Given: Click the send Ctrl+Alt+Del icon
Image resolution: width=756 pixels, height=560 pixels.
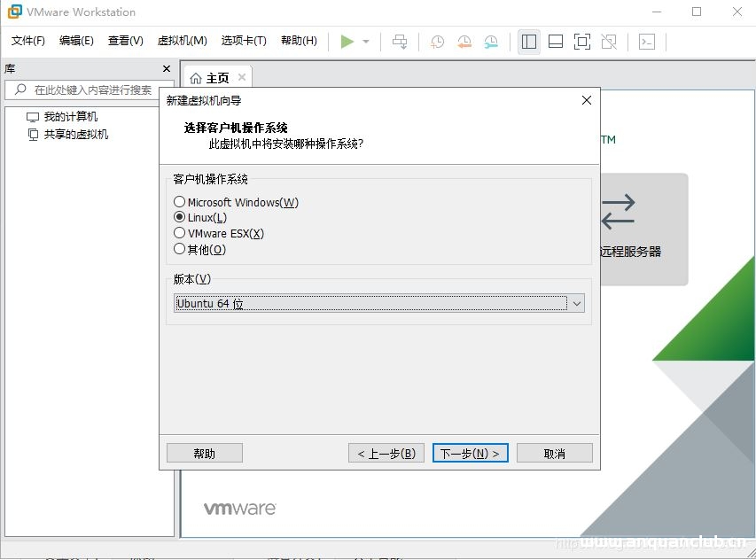Looking at the screenshot, I should coord(401,41).
